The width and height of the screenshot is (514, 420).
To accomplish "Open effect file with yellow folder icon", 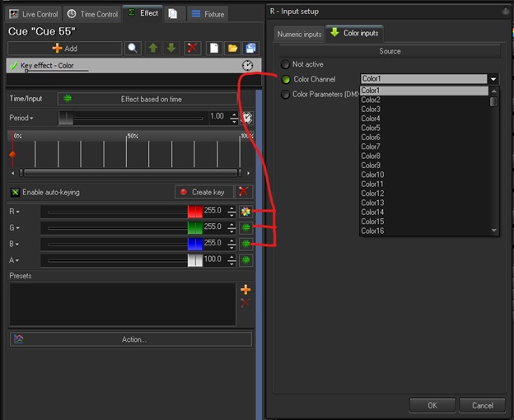I will 233,49.
